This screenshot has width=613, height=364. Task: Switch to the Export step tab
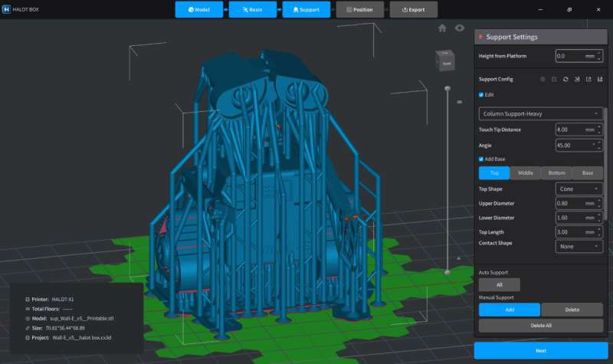tap(414, 9)
